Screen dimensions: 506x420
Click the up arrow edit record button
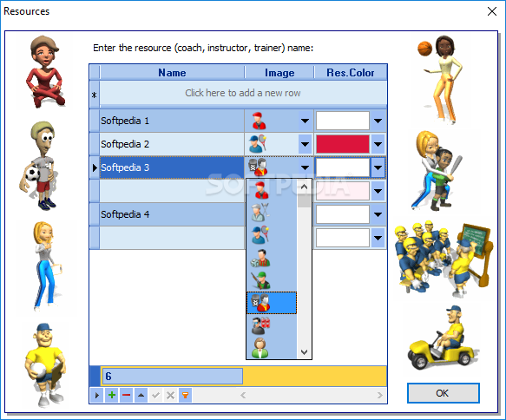pyautogui.click(x=141, y=395)
